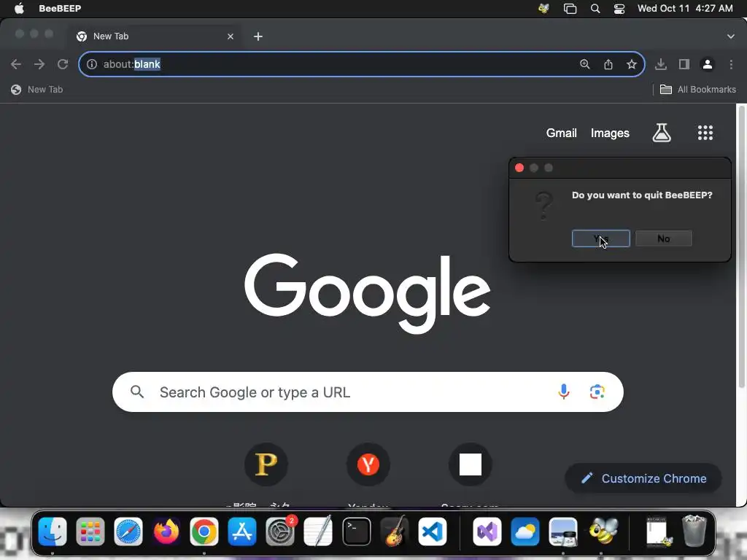The image size is (747, 560).
Task: Open GarageBand from the Dock
Action: 395,532
